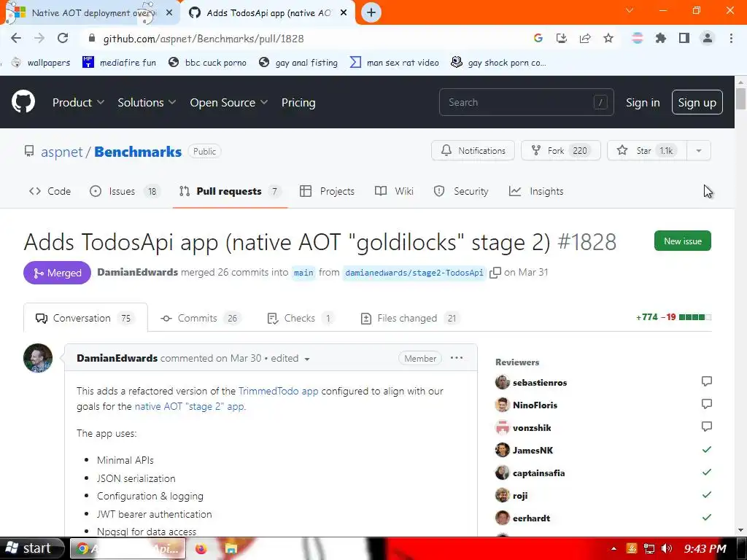
Task: Select the Conversation tab
Action: pyautogui.click(x=85, y=318)
